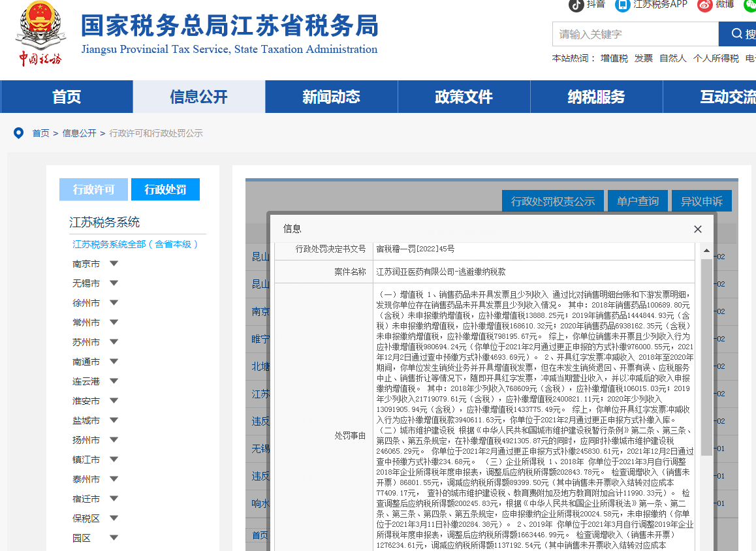Open the Douyin (抖音) icon link
The image size is (756, 551).
pos(576,5)
